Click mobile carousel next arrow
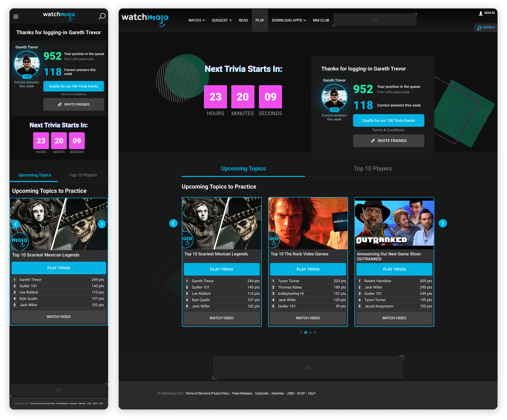The image size is (507, 420). coord(102,224)
